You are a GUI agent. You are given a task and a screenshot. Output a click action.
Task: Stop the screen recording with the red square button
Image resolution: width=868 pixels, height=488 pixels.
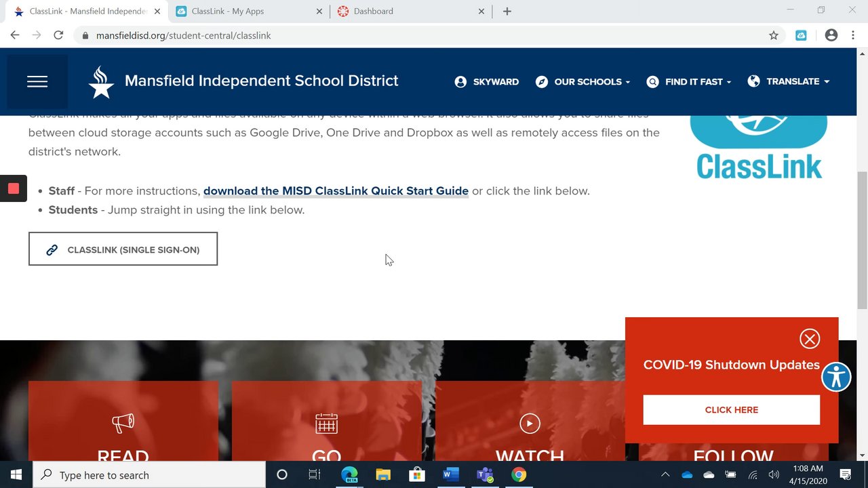click(x=14, y=188)
